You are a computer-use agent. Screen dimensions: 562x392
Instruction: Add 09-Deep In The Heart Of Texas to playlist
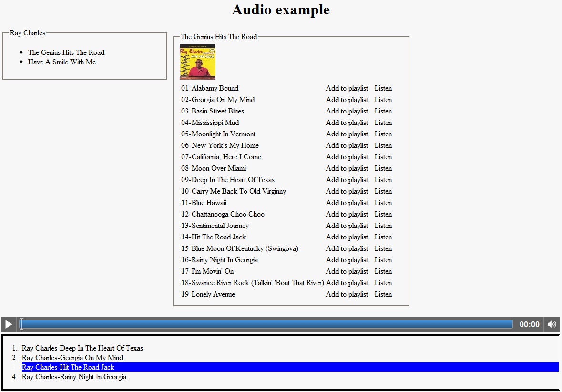347,180
